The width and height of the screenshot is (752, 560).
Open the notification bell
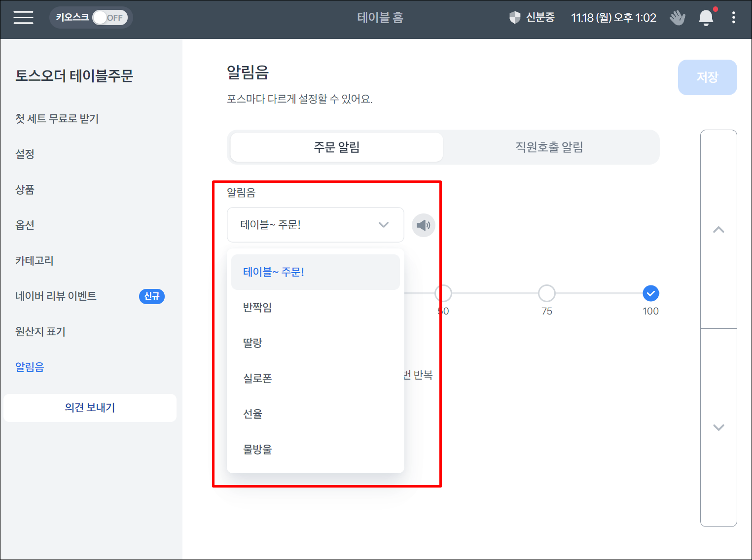[706, 18]
